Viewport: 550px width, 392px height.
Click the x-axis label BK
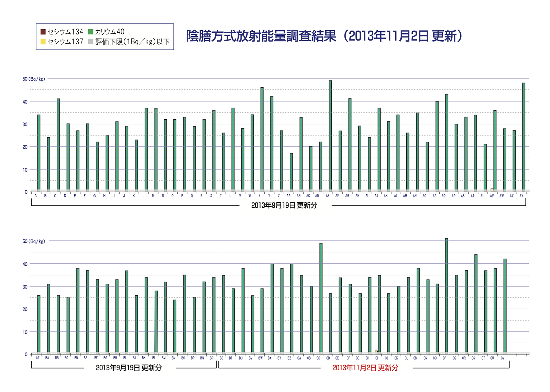point(144,358)
